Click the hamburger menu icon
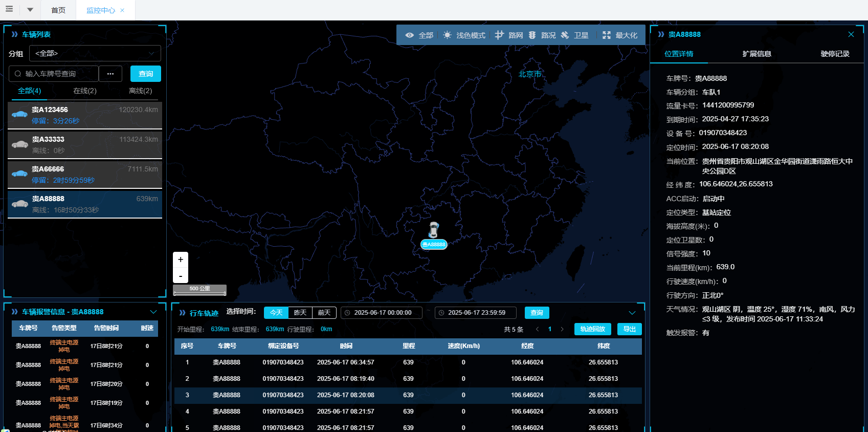The width and height of the screenshot is (868, 432). pos(9,9)
